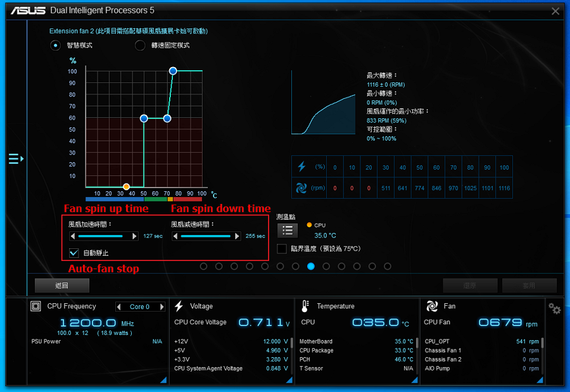Click the CPU_OPT 541 rpm row
The height and width of the screenshot is (392, 570).
pos(482,341)
